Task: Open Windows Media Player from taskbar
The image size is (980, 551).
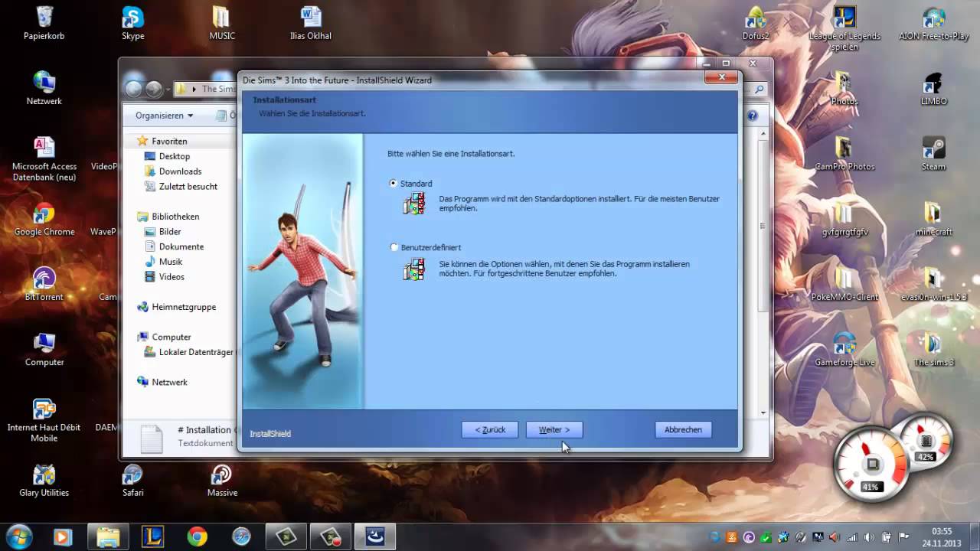Action: coord(64,537)
